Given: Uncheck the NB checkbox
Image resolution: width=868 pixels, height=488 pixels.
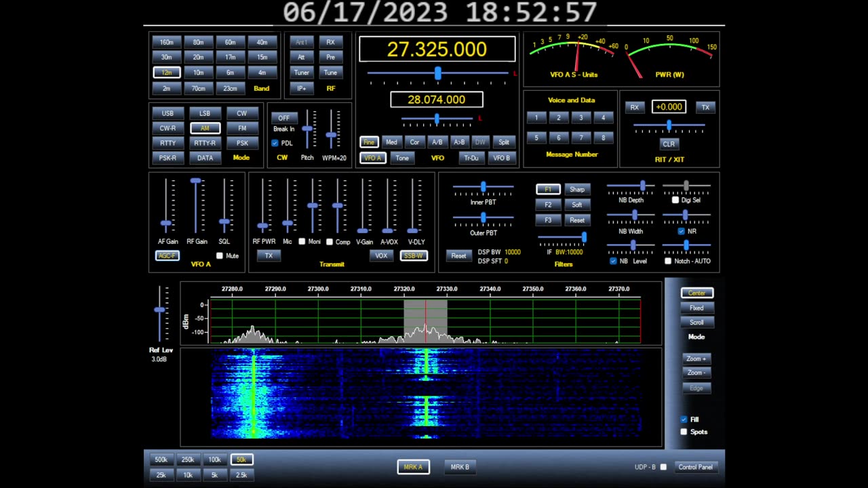Looking at the screenshot, I should coord(613,261).
